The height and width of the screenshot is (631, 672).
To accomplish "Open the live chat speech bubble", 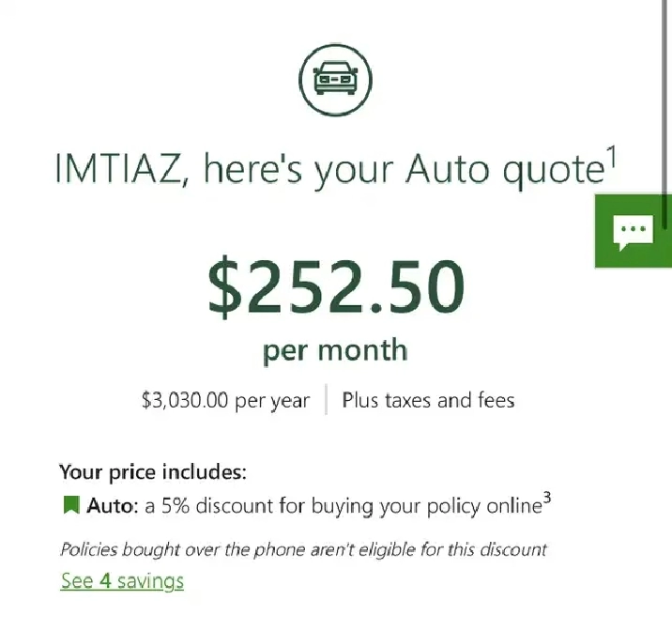I will pos(632,231).
